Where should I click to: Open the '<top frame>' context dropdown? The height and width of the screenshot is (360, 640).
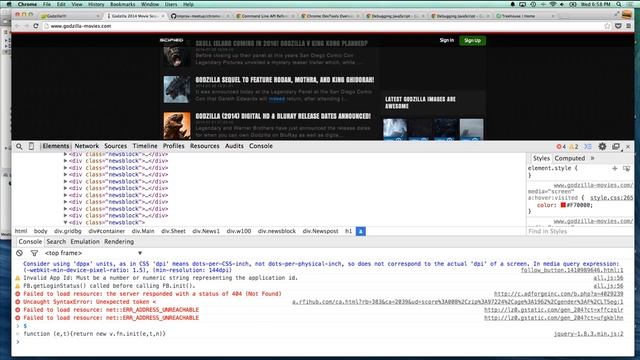tap(93, 253)
